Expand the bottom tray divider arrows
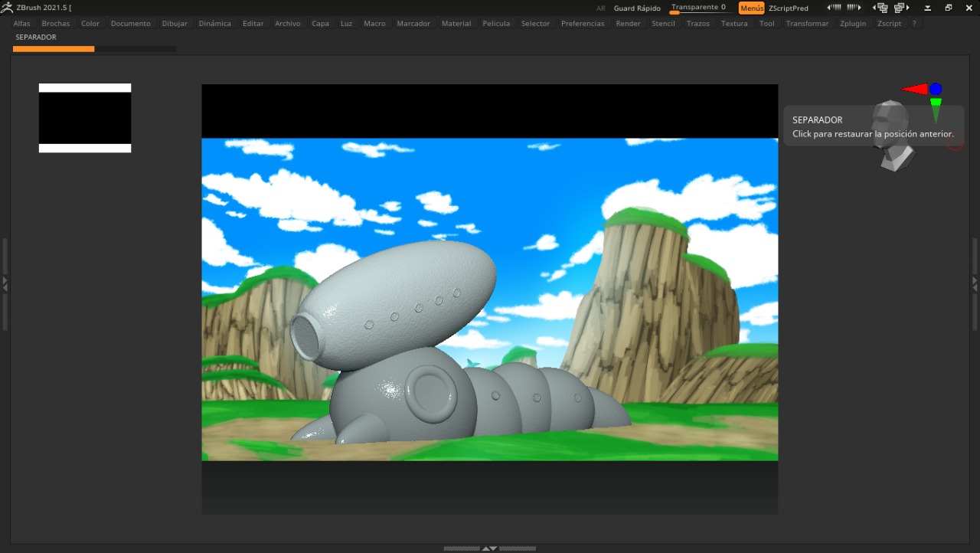The height and width of the screenshot is (553, 980). 489,548
